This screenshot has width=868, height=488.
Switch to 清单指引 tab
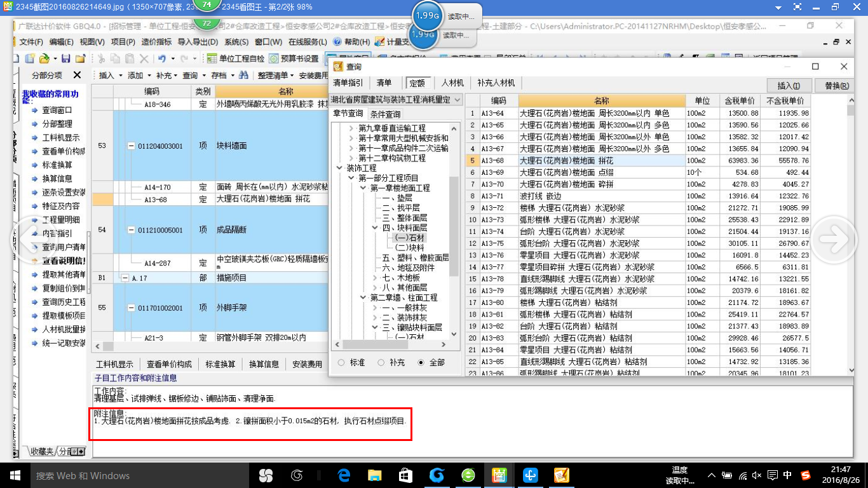tap(348, 83)
